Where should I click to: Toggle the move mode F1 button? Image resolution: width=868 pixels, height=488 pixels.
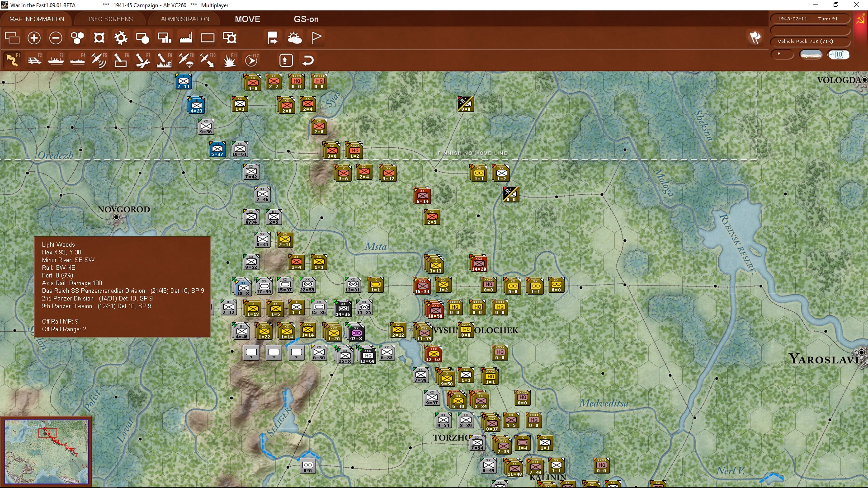click(12, 60)
